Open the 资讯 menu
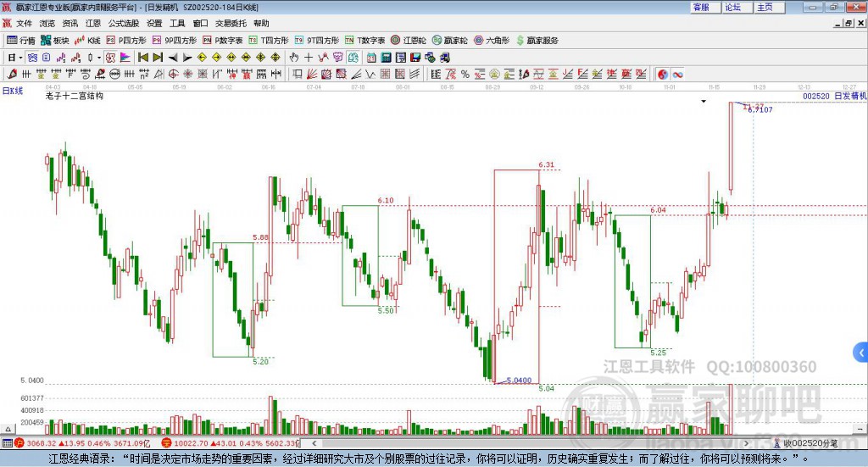This screenshot has height=467, width=868. coord(70,23)
